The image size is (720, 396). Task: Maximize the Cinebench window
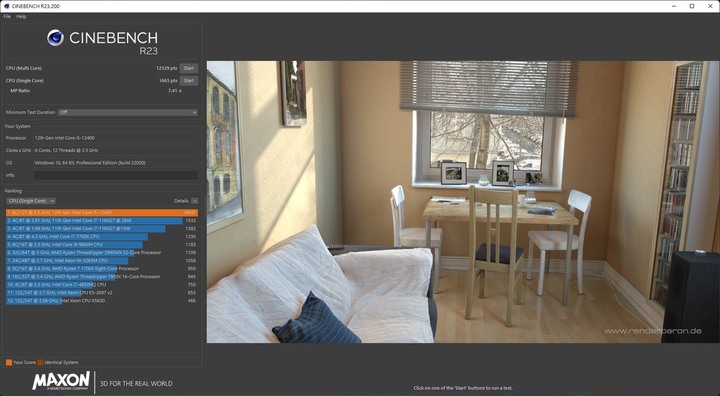(692, 6)
